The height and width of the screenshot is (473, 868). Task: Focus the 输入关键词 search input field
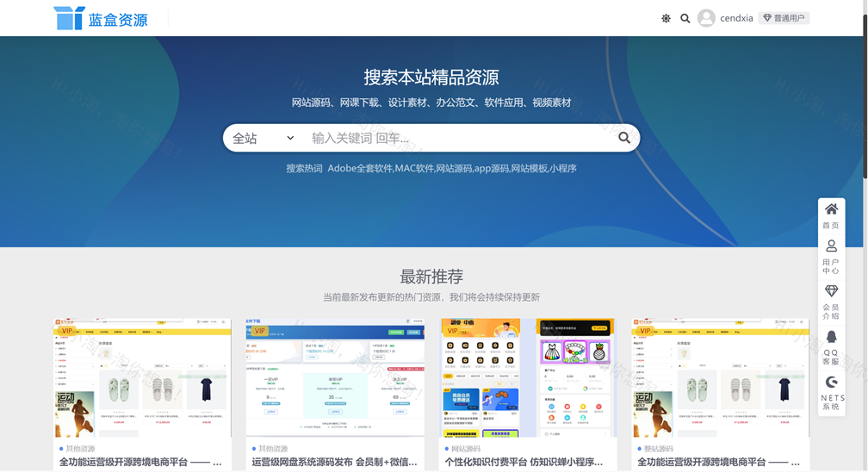click(456, 138)
